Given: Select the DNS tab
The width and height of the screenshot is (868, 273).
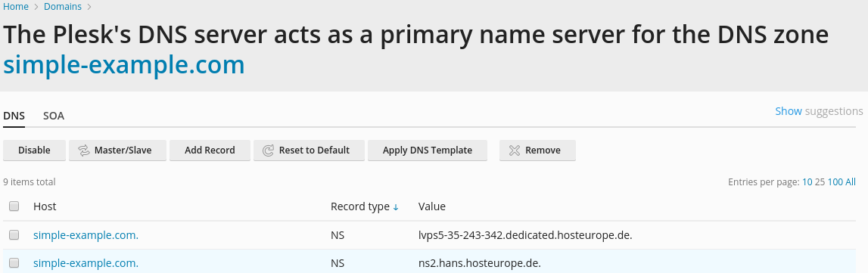Looking at the screenshot, I should tap(14, 116).
